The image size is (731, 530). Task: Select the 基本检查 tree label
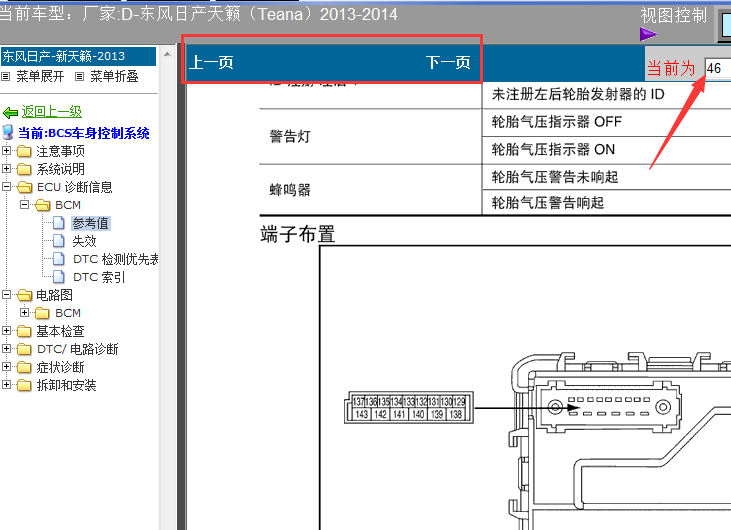pos(61,331)
